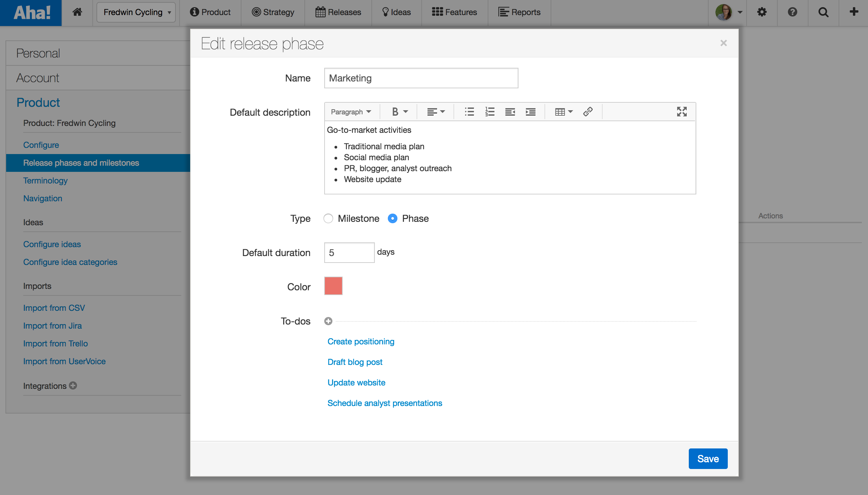
Task: Open the Reports section
Action: 519,12
